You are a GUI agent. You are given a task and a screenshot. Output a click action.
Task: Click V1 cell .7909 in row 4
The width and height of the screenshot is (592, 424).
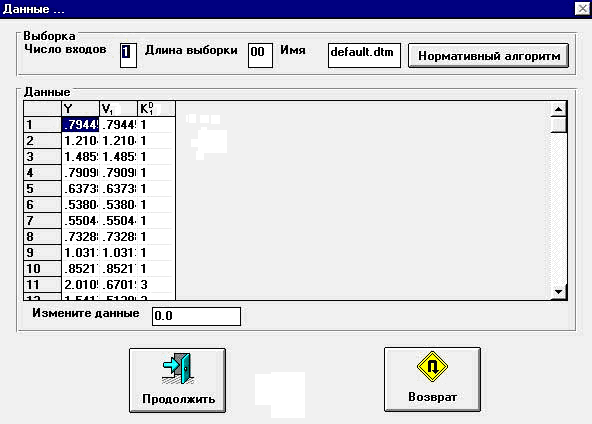pyautogui.click(x=119, y=173)
